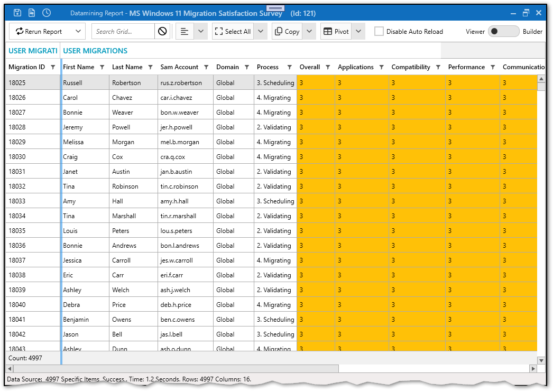Filter the Compatibility column
The width and height of the screenshot is (553, 392).
click(438, 67)
